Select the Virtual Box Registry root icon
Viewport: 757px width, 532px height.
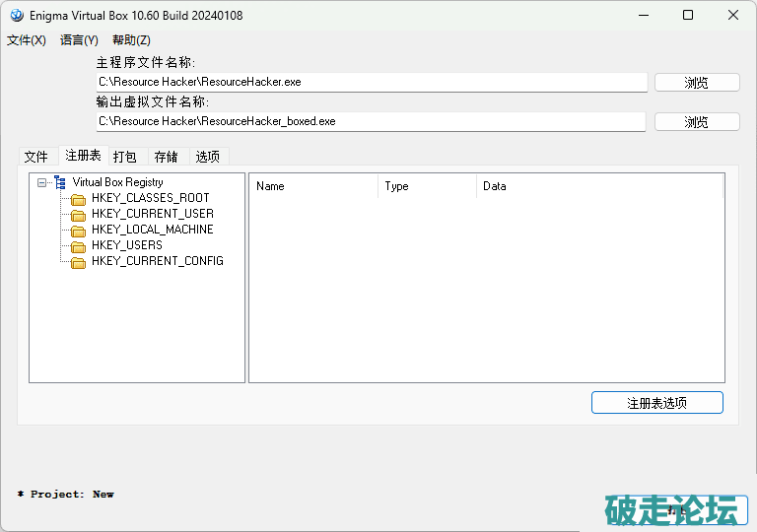point(60,182)
